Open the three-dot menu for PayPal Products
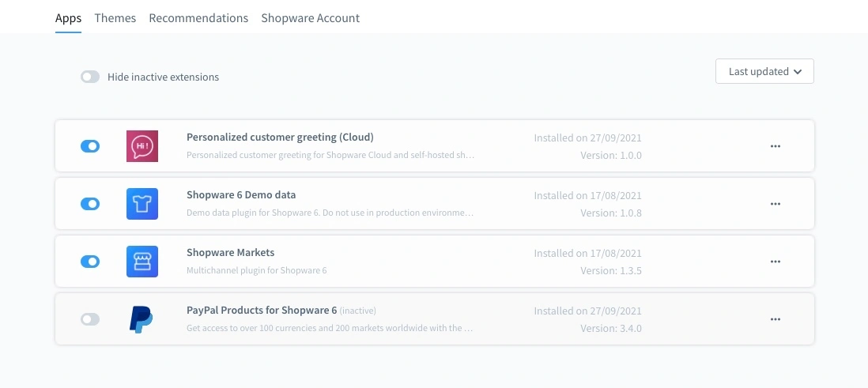The image size is (868, 388). 775,319
